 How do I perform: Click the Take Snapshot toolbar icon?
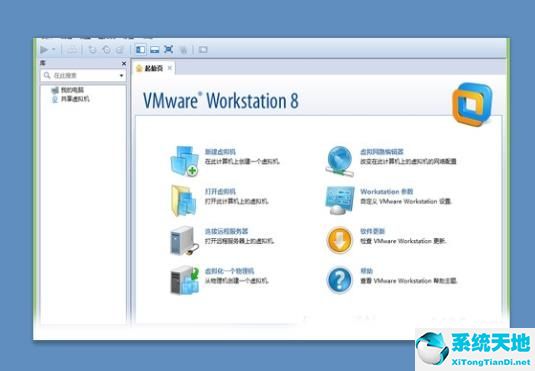92,50
